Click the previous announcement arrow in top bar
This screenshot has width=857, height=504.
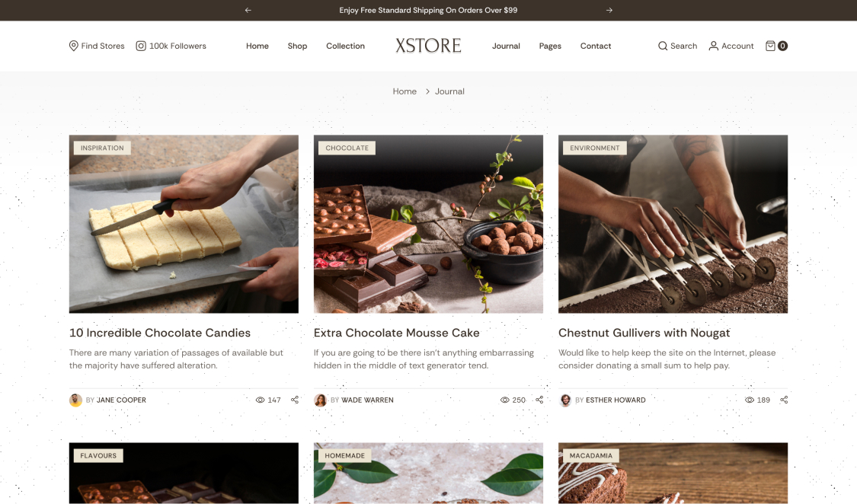(x=248, y=11)
